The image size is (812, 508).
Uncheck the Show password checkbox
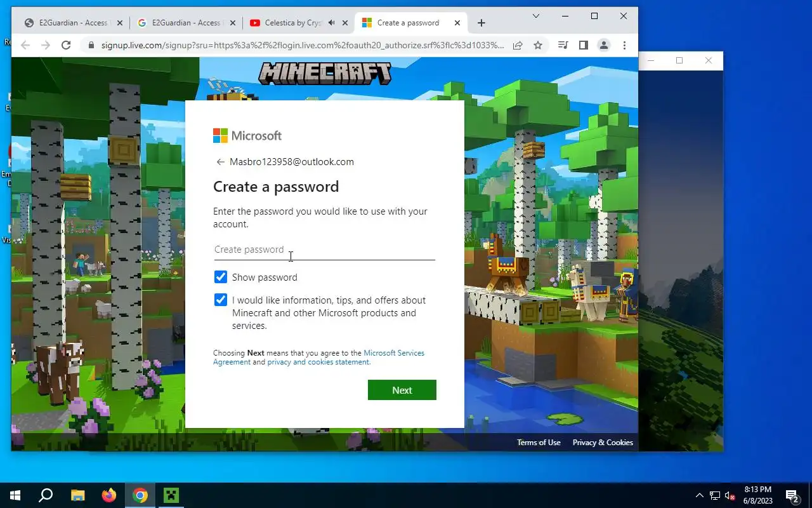[220, 277]
